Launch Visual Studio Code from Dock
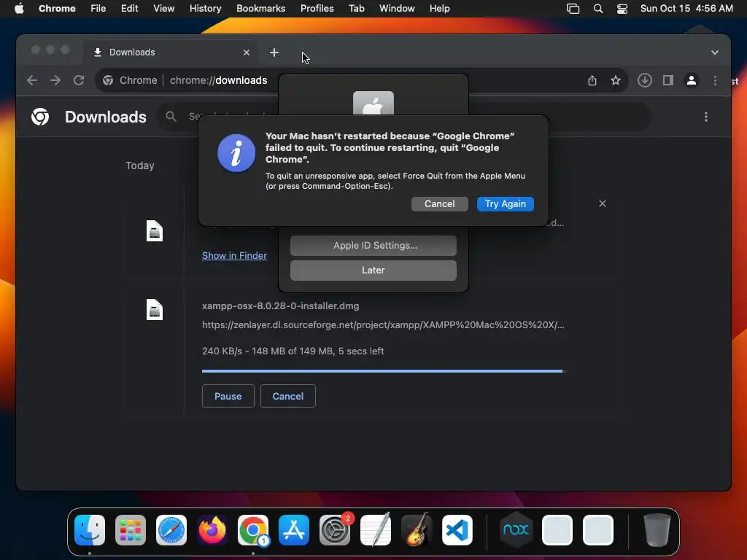 click(457, 530)
